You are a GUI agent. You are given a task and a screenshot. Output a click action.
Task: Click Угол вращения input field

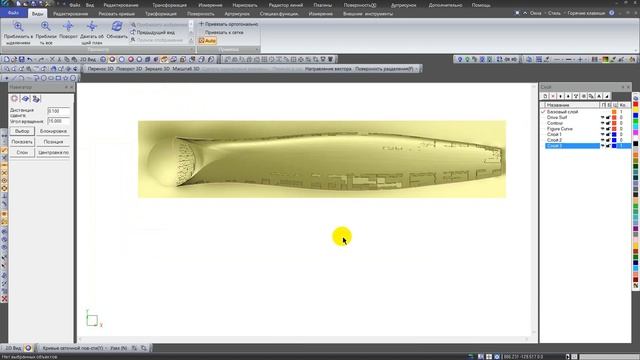tap(58, 121)
